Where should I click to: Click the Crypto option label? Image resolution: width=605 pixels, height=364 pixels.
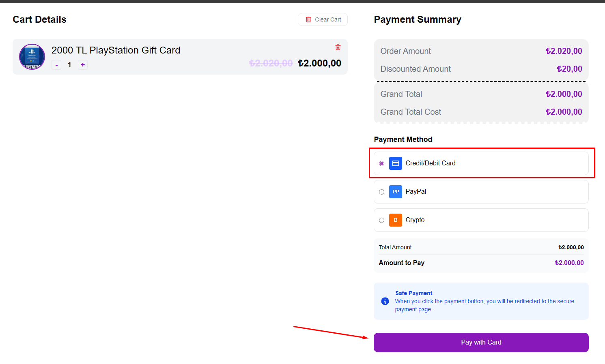415,220
